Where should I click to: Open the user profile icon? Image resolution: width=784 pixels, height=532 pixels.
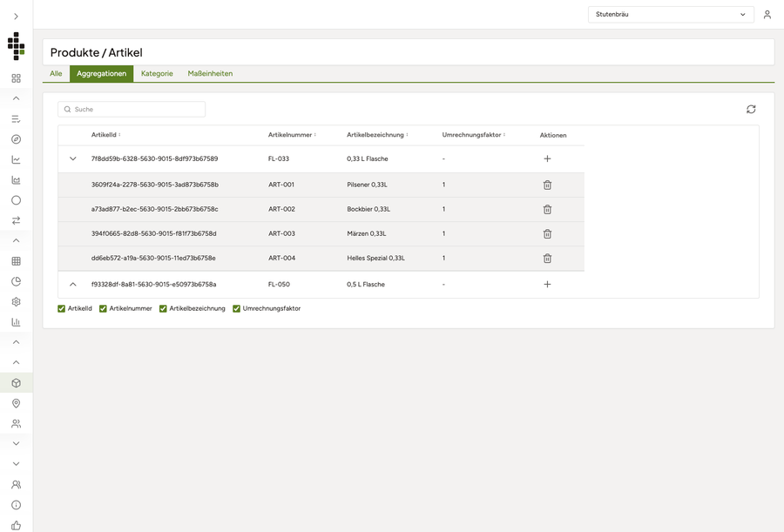click(767, 15)
